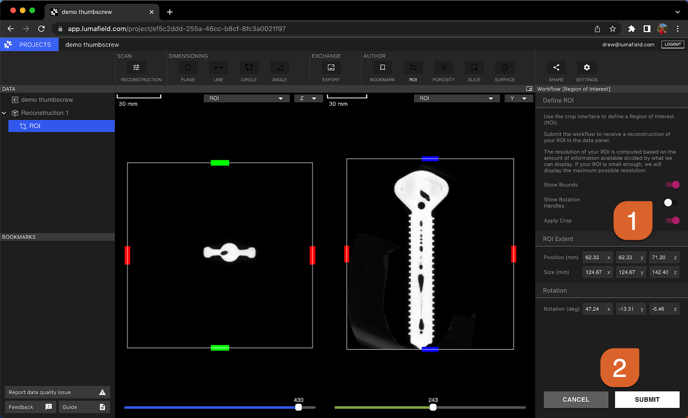The width and height of the screenshot is (688, 418).
Task: Cancel the ROI workflow
Action: (x=575, y=399)
